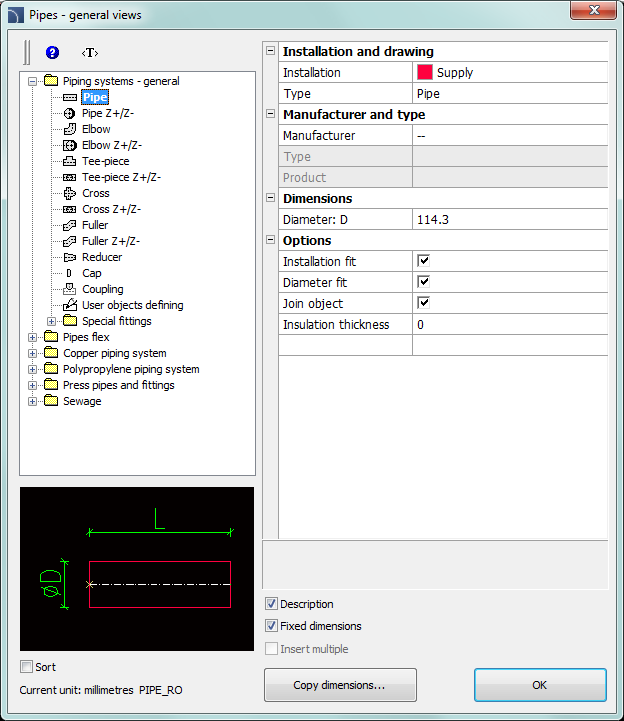The height and width of the screenshot is (721, 624).
Task: Click the blue help question mark icon
Action: point(53,52)
